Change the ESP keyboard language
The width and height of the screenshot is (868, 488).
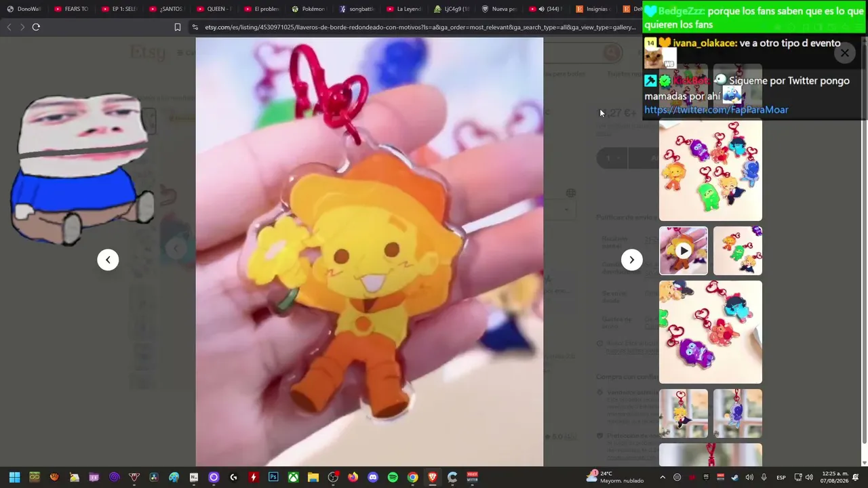(x=781, y=477)
